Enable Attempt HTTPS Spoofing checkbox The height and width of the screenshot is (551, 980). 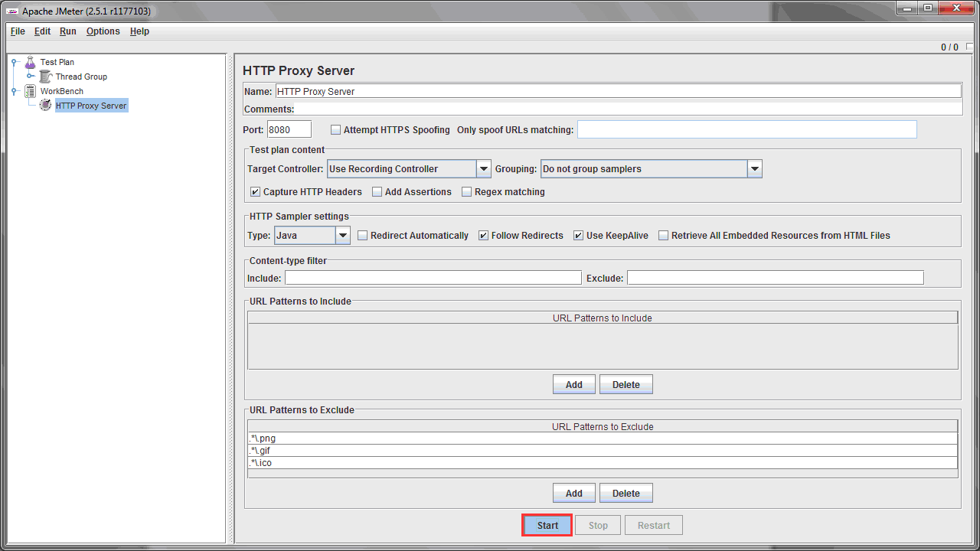[x=335, y=130]
